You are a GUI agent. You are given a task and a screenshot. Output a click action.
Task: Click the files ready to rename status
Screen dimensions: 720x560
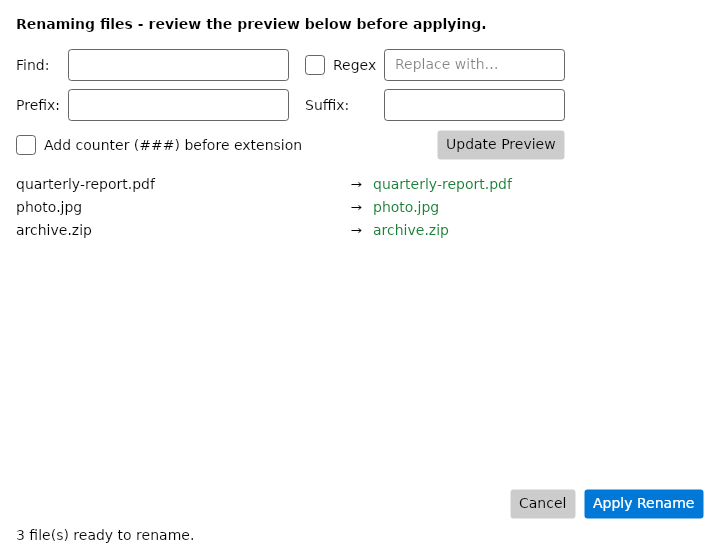pyautogui.click(x=105, y=536)
